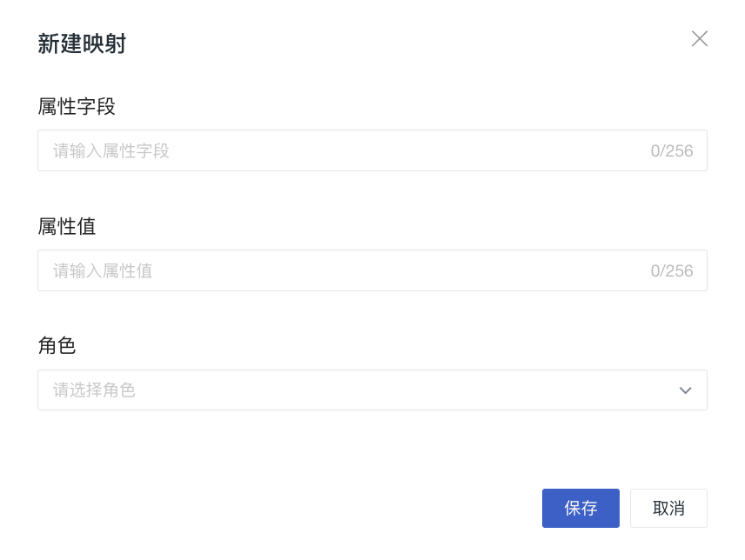Screen dimensions: 745x560
Task: Click the 属性值 label text
Action: click(67, 226)
